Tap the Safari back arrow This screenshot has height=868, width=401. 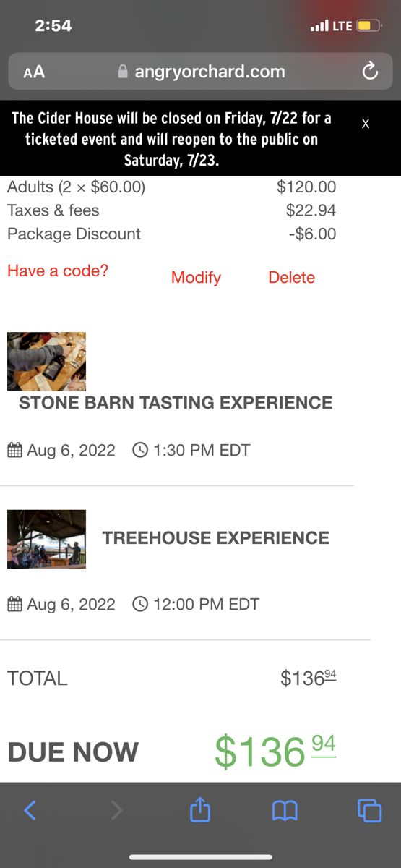coord(30,810)
